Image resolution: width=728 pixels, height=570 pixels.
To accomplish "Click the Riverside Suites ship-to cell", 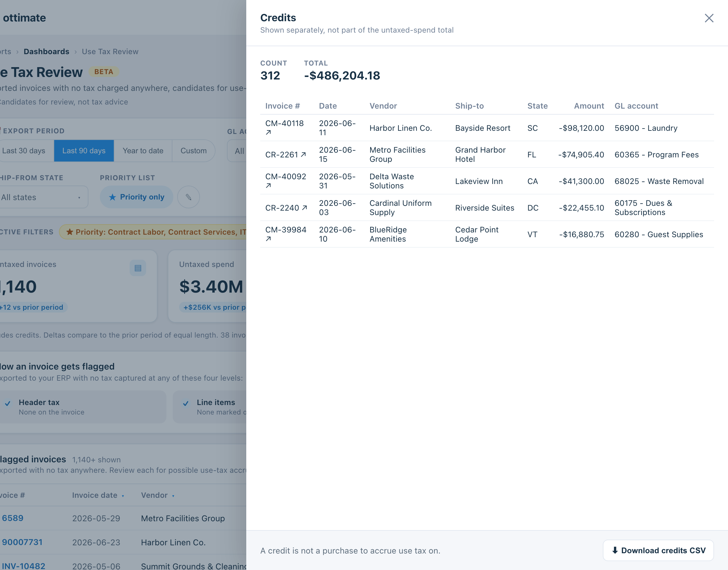I will coord(485,208).
